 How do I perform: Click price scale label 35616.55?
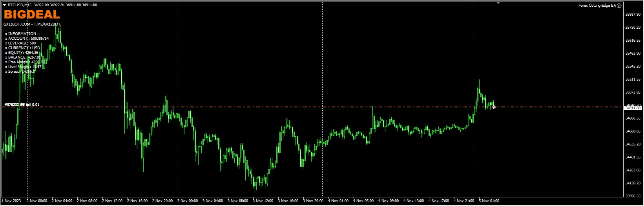pyautogui.click(x=633, y=40)
